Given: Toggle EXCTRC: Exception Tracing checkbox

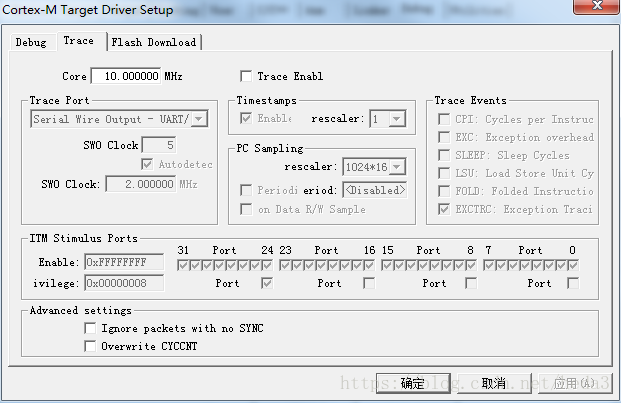Looking at the screenshot, I should tap(444, 209).
